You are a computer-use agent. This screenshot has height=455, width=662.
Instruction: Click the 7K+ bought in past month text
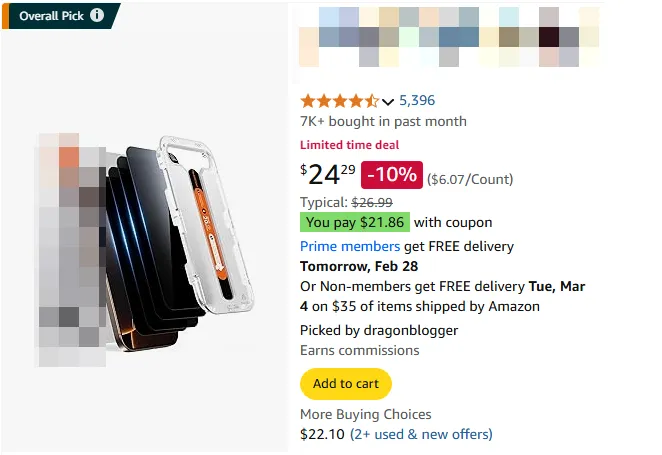tap(383, 122)
